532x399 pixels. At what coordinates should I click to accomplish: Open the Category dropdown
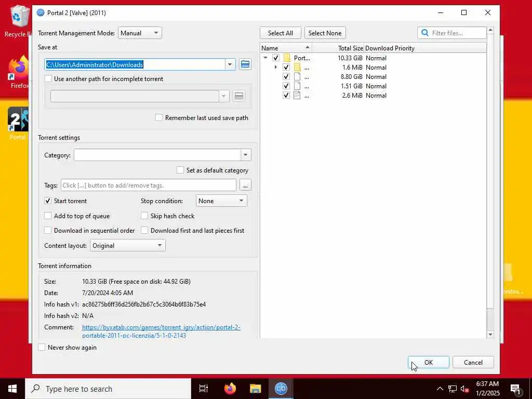point(245,155)
